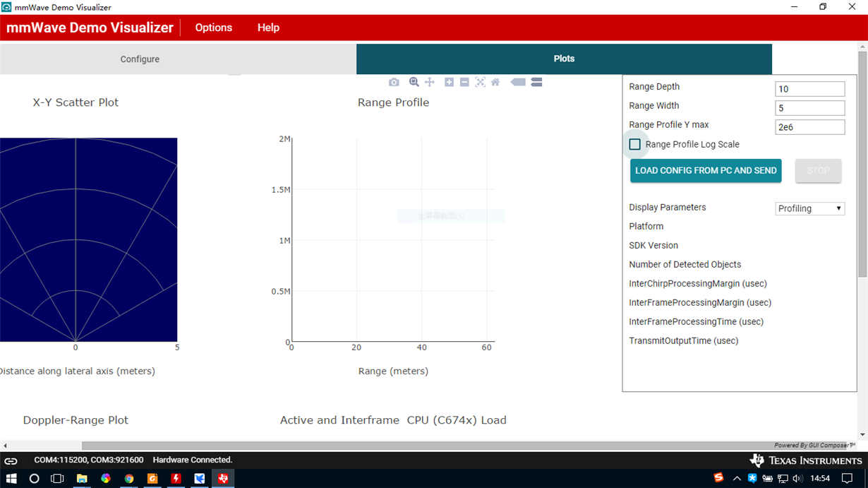Zoom out with the minus icon

pos(464,83)
